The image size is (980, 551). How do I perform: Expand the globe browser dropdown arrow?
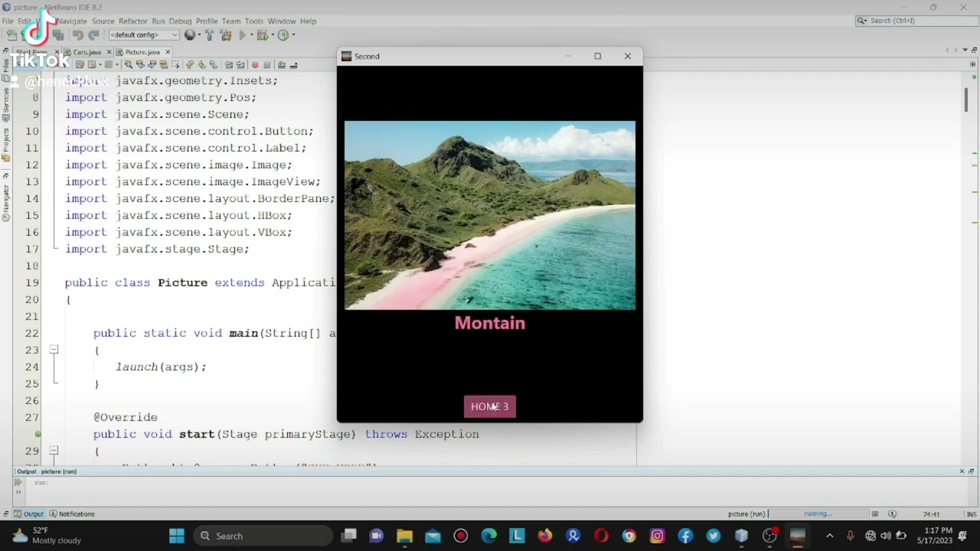tap(199, 35)
